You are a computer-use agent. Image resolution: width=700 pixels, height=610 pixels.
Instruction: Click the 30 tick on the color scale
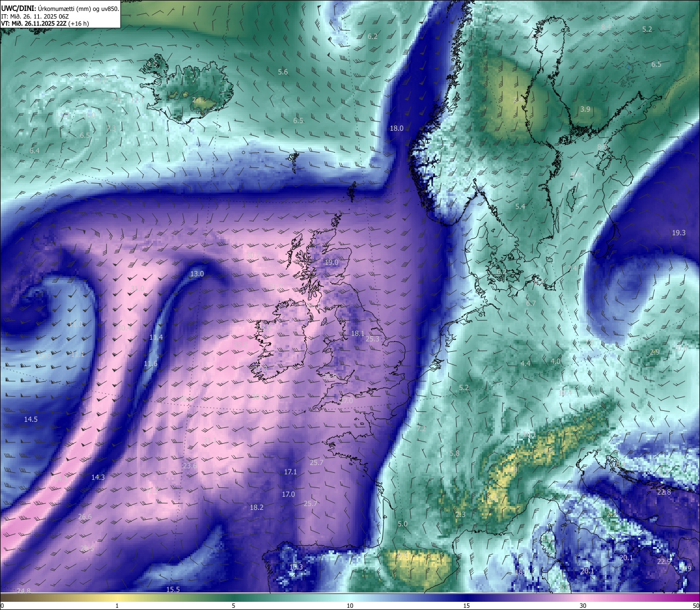pyautogui.click(x=583, y=606)
